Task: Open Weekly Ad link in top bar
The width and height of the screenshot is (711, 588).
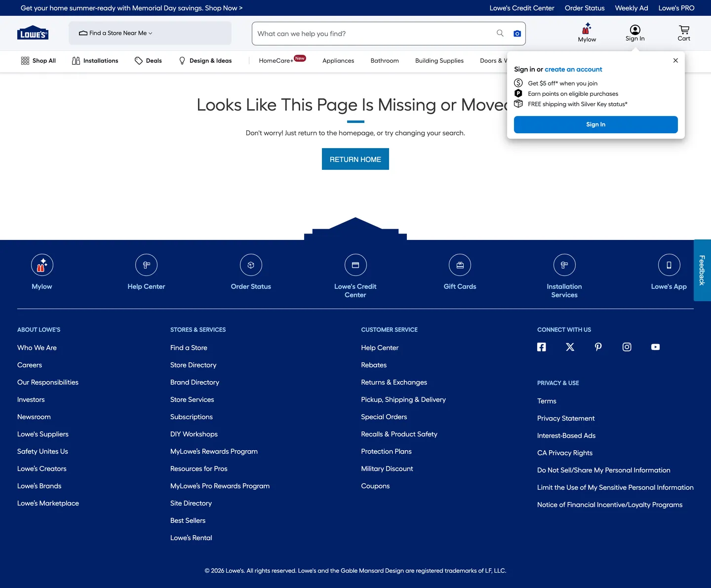Action: click(x=632, y=8)
